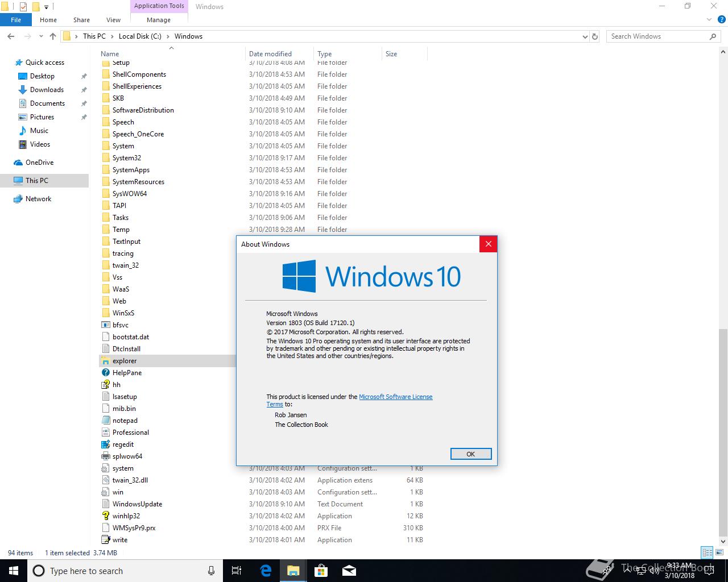Expand chevron after This PC breadcrumb
The image size is (728, 582).
[112, 36]
